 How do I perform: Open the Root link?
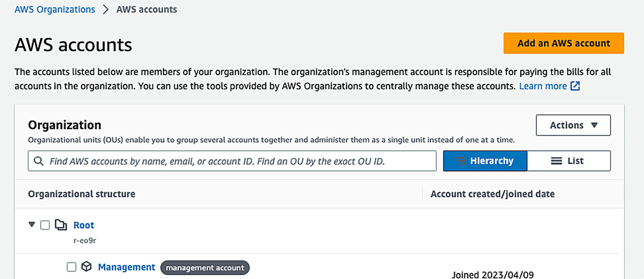click(84, 225)
